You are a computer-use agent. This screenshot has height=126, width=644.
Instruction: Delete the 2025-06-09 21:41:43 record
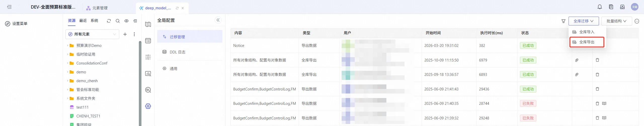(x=597, y=89)
